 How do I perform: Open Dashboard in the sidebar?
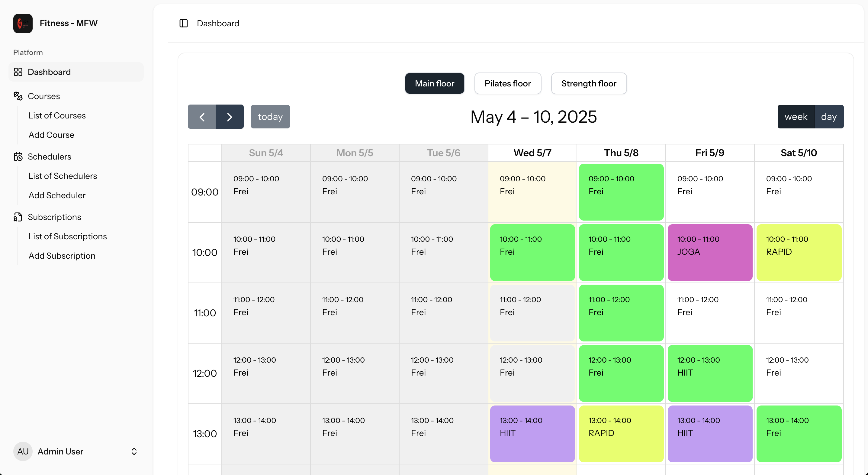pos(76,72)
